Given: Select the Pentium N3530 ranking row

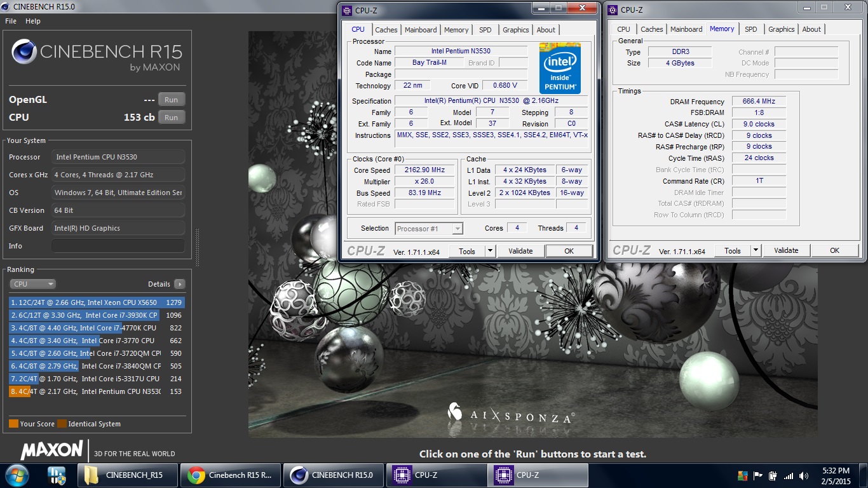Looking at the screenshot, I should pos(97,391).
